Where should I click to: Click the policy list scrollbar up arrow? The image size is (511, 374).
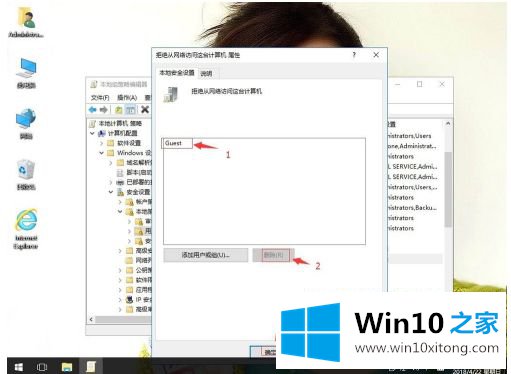[x=448, y=124]
